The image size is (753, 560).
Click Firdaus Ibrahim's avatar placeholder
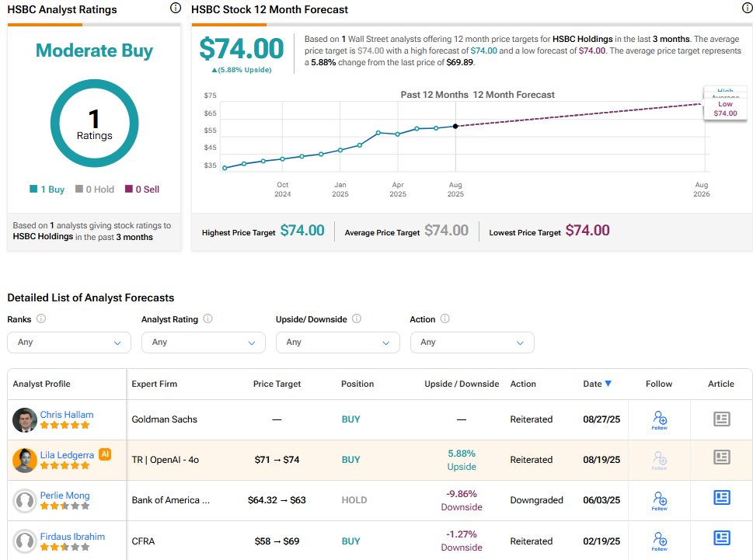coord(25,541)
